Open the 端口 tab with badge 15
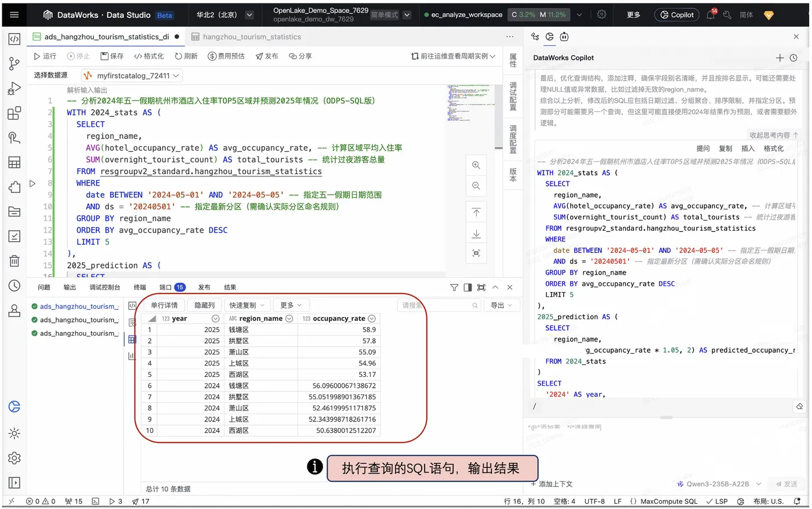 tap(172, 288)
